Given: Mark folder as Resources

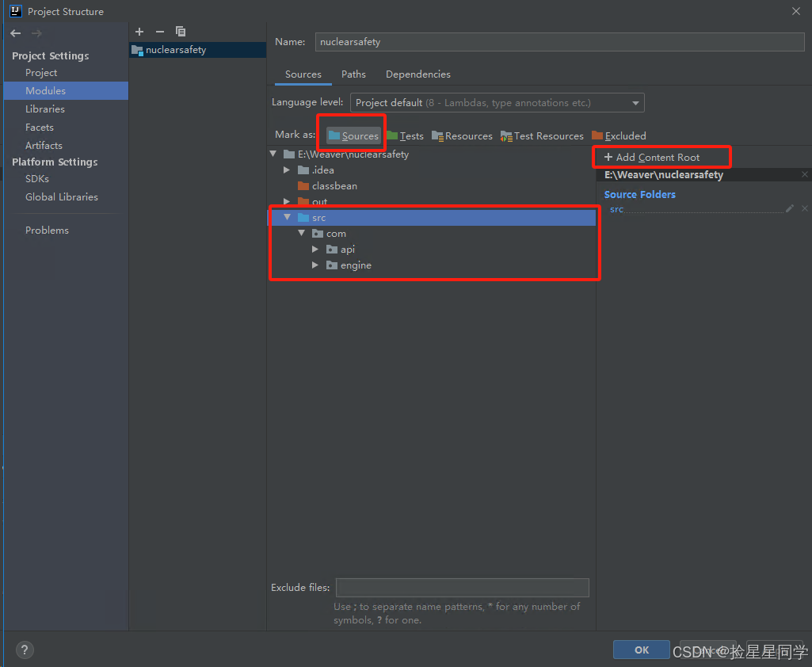Looking at the screenshot, I should [463, 135].
